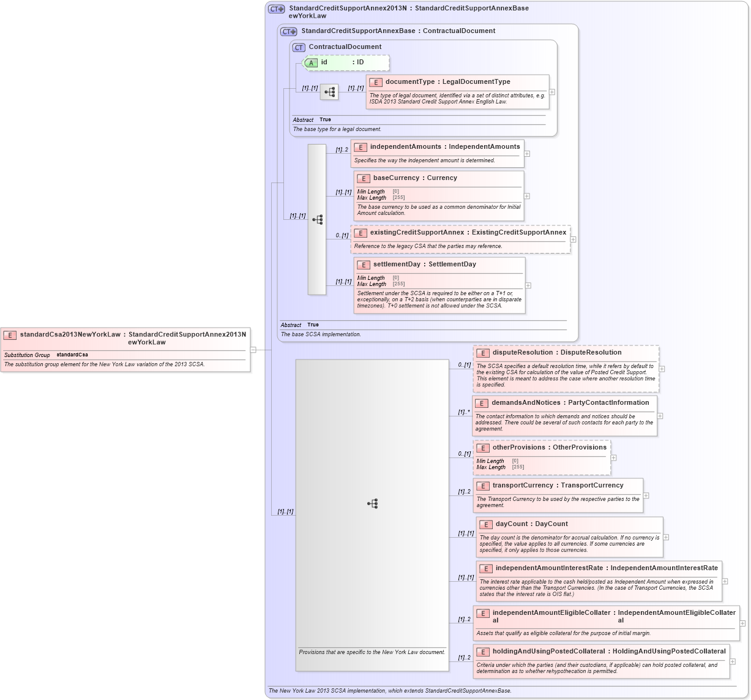Viewport: 751px width, 700px height.
Task: Select the E icon of demandsAndNotices element
Action: 482,403
